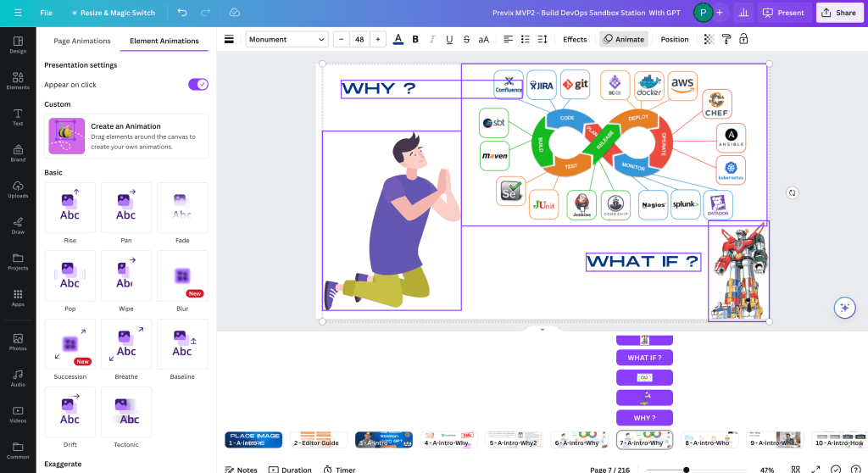Select the Fade animation

182,208
